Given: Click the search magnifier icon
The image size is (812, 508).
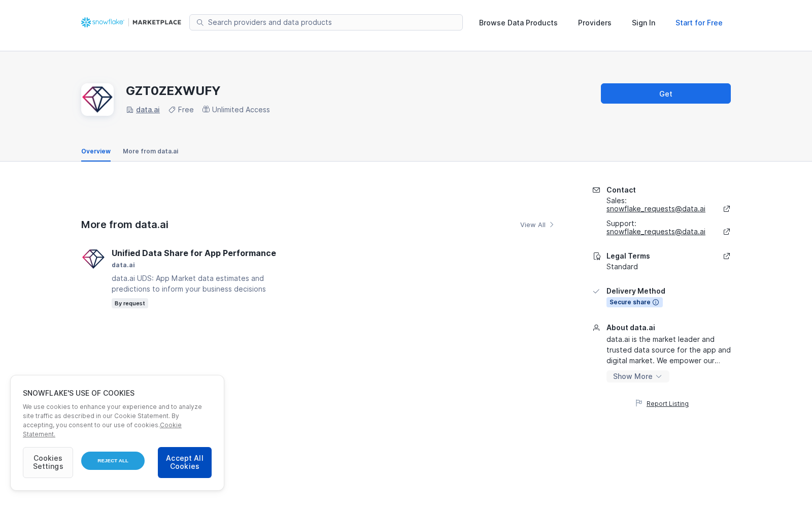Looking at the screenshot, I should pos(200,22).
